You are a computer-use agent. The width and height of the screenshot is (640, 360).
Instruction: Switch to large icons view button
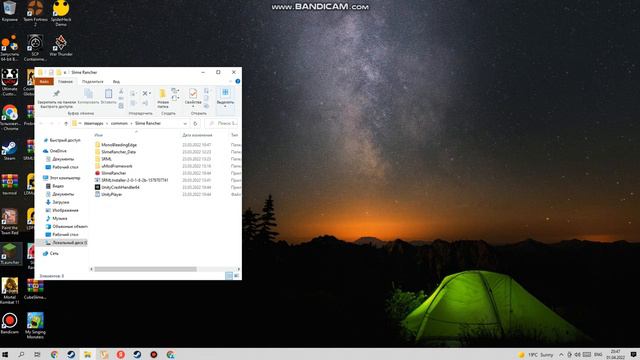(236, 276)
